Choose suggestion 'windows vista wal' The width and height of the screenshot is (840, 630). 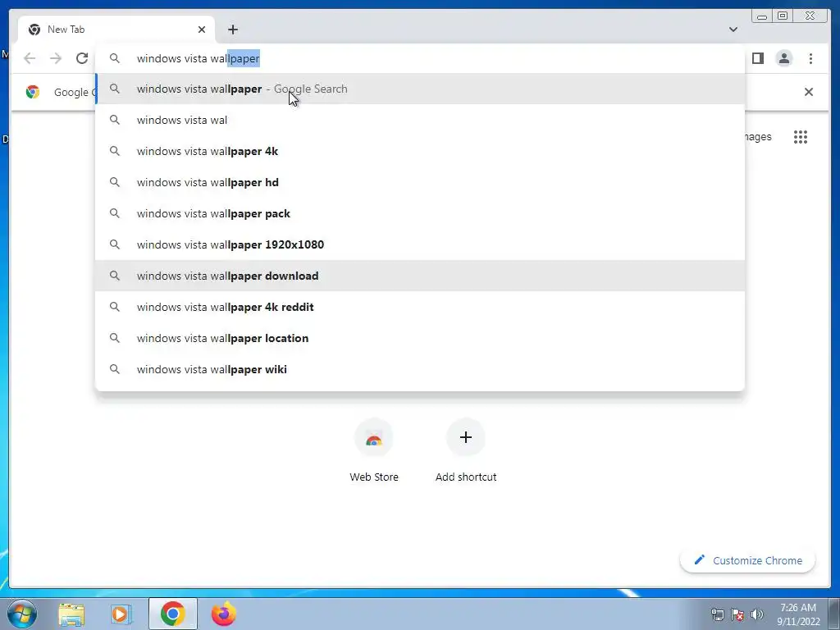(x=420, y=120)
